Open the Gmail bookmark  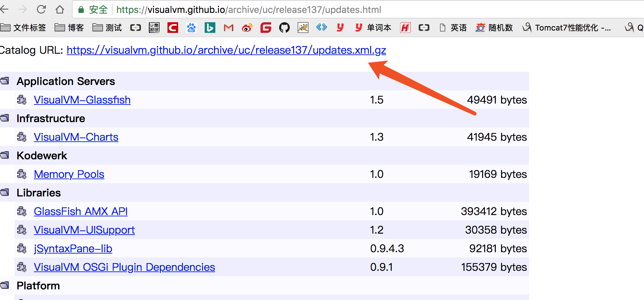pyautogui.click(x=229, y=28)
